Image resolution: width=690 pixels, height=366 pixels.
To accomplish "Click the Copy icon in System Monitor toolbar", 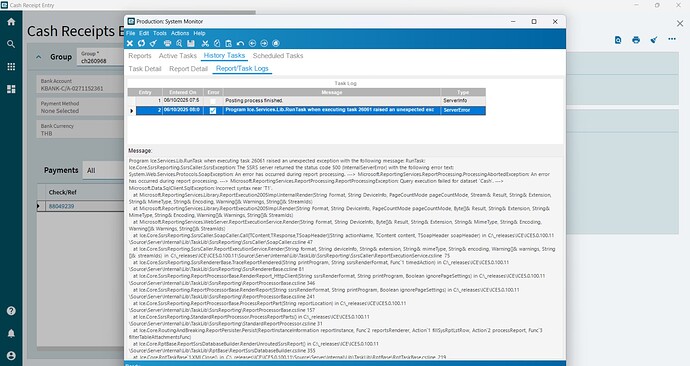I will click(x=217, y=43).
